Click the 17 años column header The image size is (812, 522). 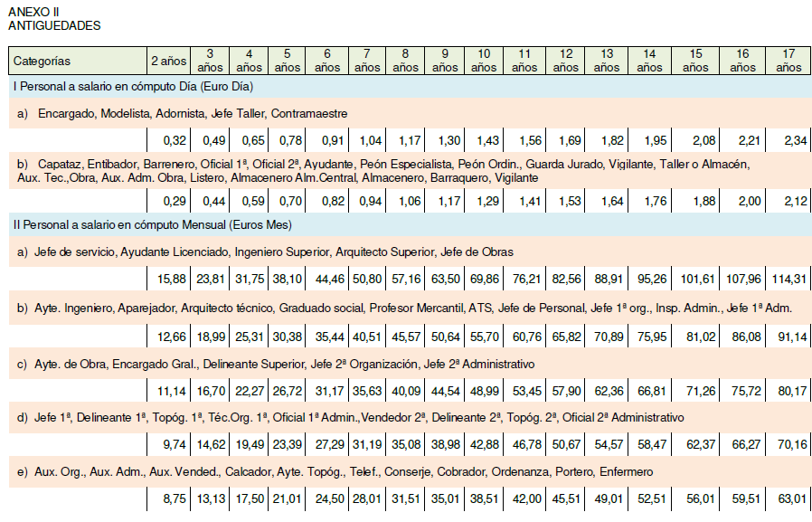[x=788, y=61]
